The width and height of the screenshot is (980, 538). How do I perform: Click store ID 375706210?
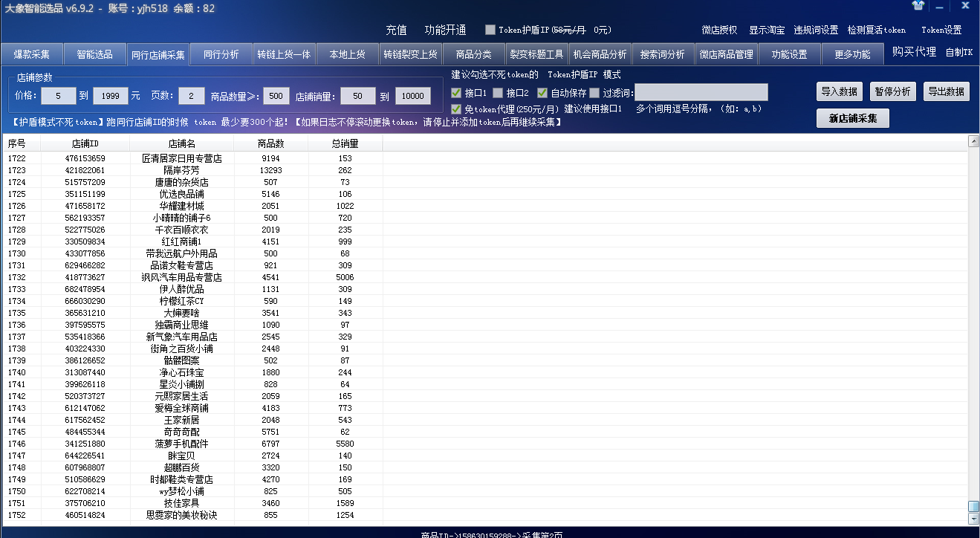(85, 503)
